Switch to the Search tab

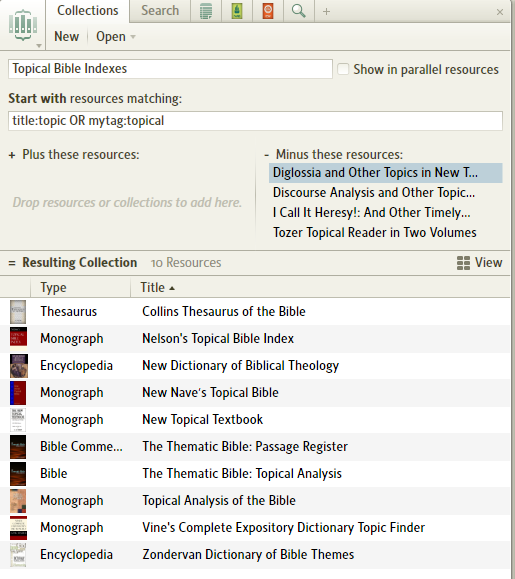pos(160,11)
